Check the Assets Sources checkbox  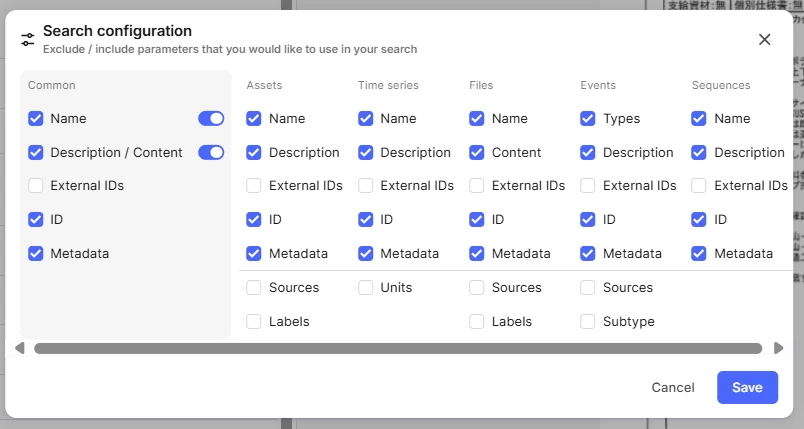pyautogui.click(x=254, y=288)
